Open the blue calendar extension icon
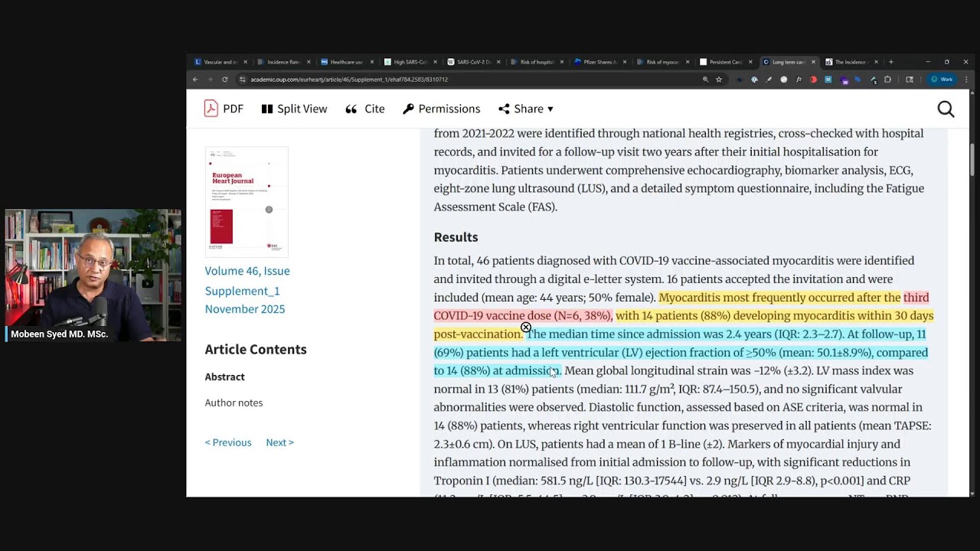 click(x=828, y=80)
